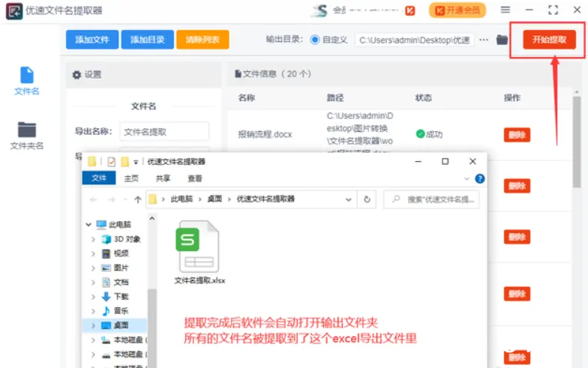
Task: Start extraction with 开始提取
Action: [549, 40]
